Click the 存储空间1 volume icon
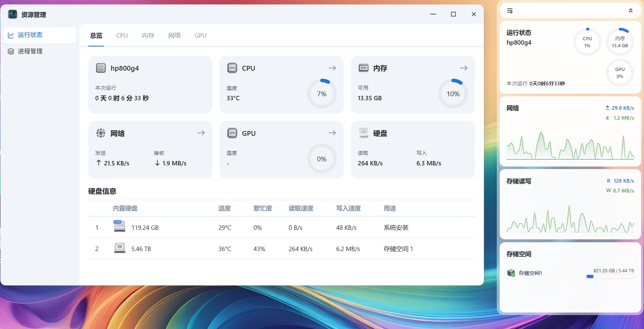 [x=511, y=273]
